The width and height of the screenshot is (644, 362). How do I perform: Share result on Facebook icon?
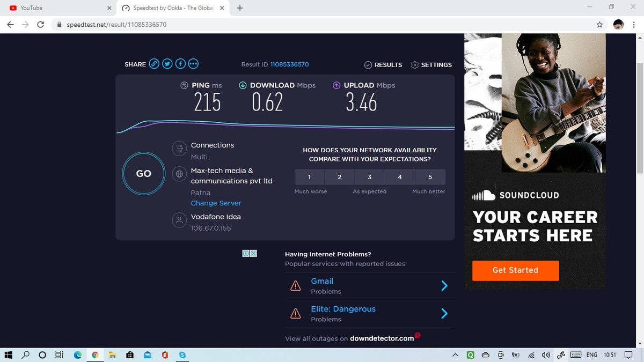click(x=180, y=64)
